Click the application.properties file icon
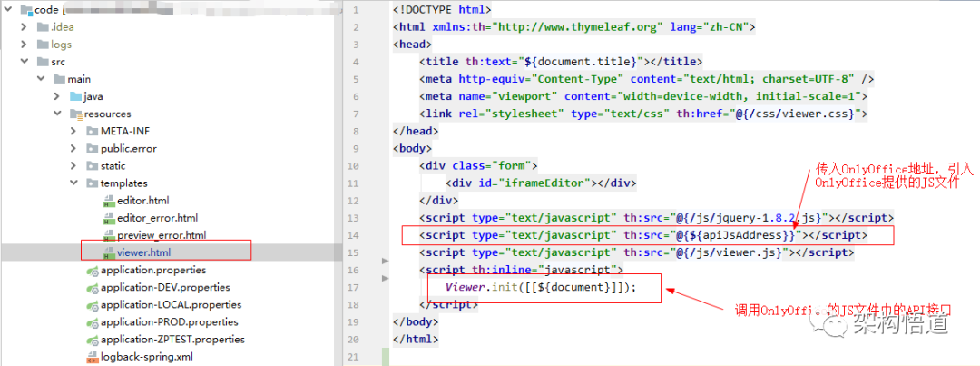Screen dimensions: 980x366 (92, 271)
